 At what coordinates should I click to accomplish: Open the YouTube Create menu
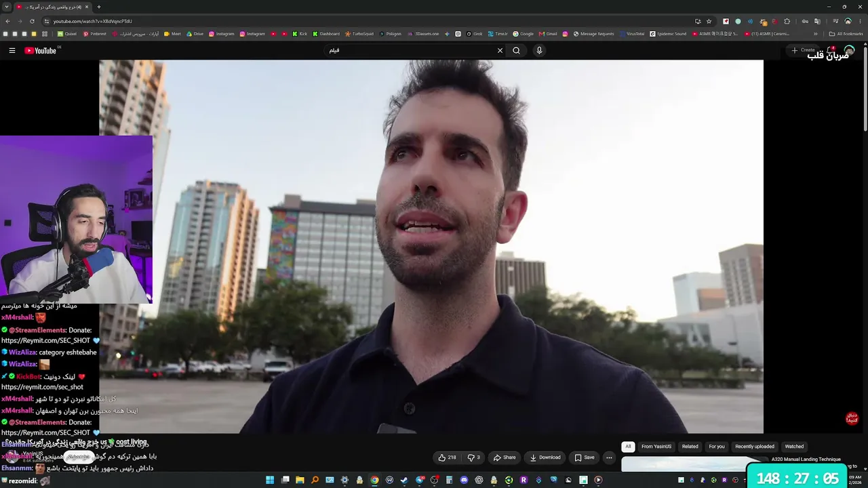point(803,50)
